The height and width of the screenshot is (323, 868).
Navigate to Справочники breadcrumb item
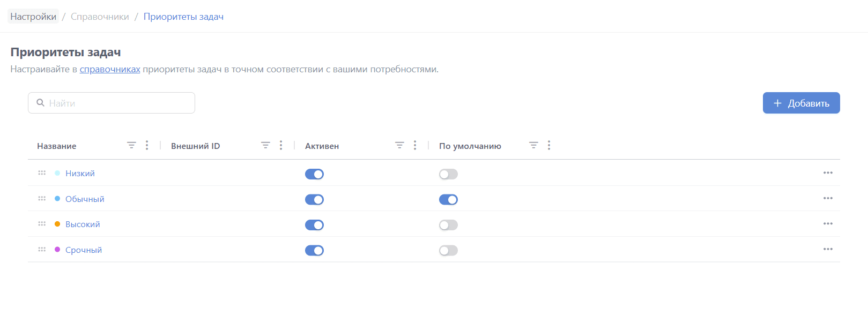click(100, 17)
